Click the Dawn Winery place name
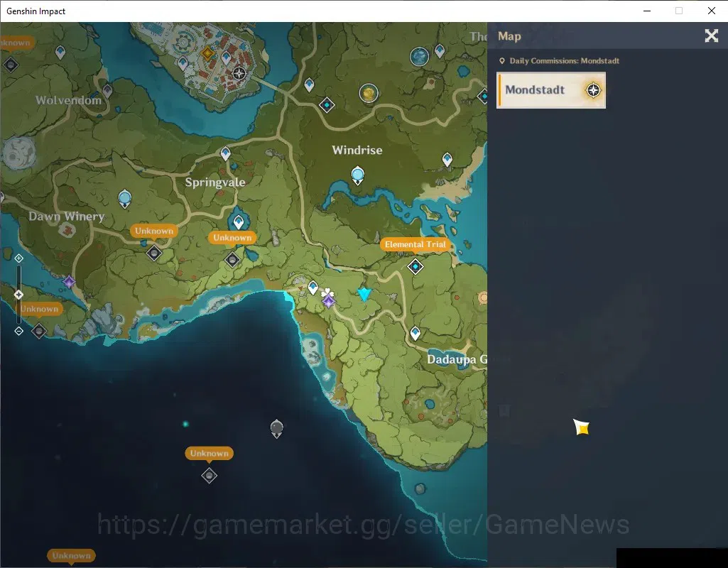Screen dimensions: 728x568 66,217
